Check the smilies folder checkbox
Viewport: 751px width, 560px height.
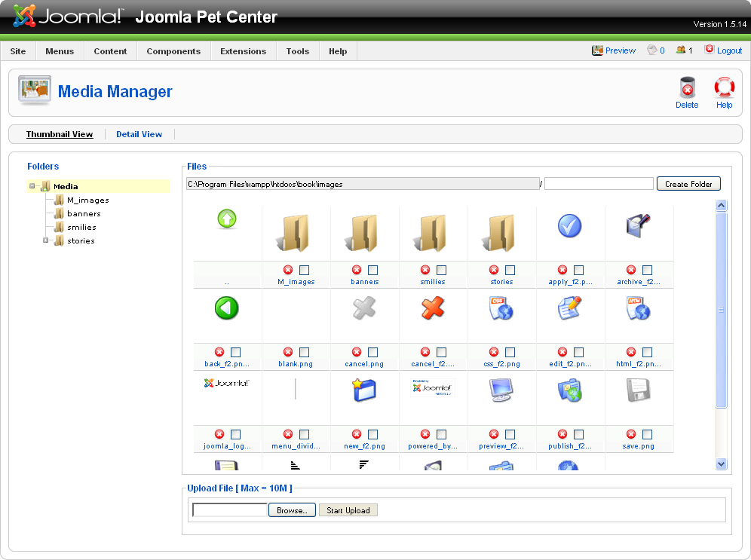(442, 270)
